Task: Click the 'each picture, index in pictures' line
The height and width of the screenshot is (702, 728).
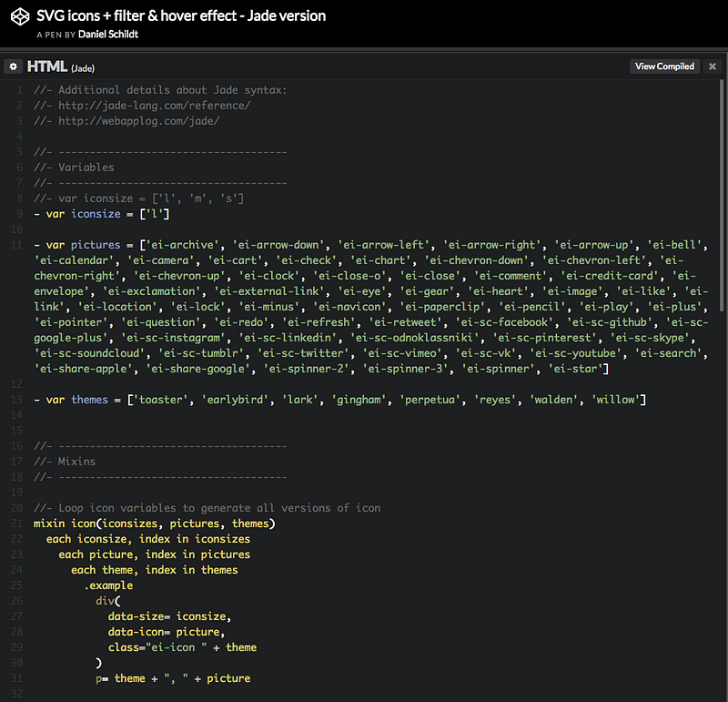Action: coord(155,554)
